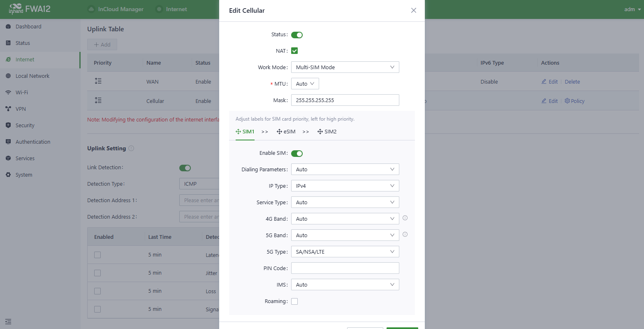Click Policy link in Cellular row
The width and height of the screenshot is (644, 329).
[575, 101]
